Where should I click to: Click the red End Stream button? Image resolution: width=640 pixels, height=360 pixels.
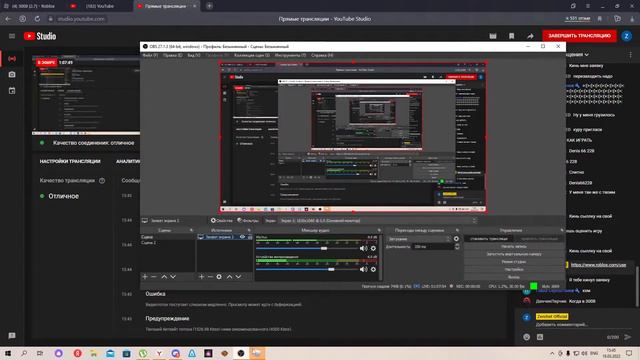(x=579, y=36)
